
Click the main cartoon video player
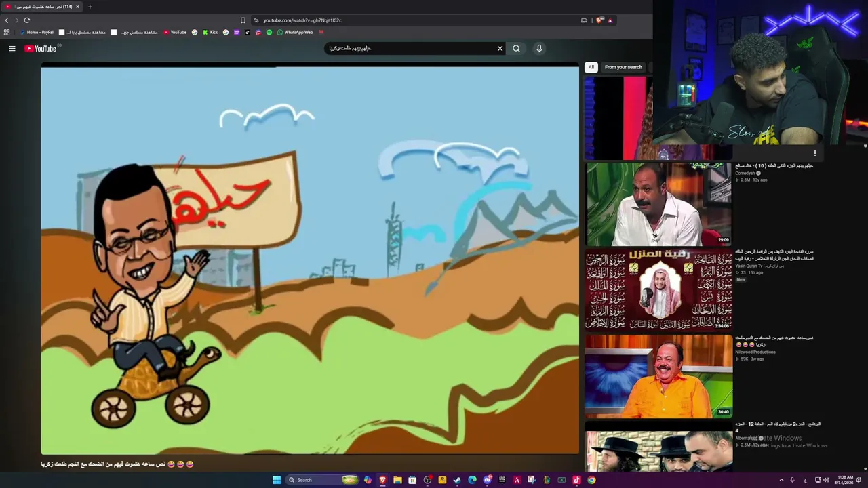tap(310, 260)
